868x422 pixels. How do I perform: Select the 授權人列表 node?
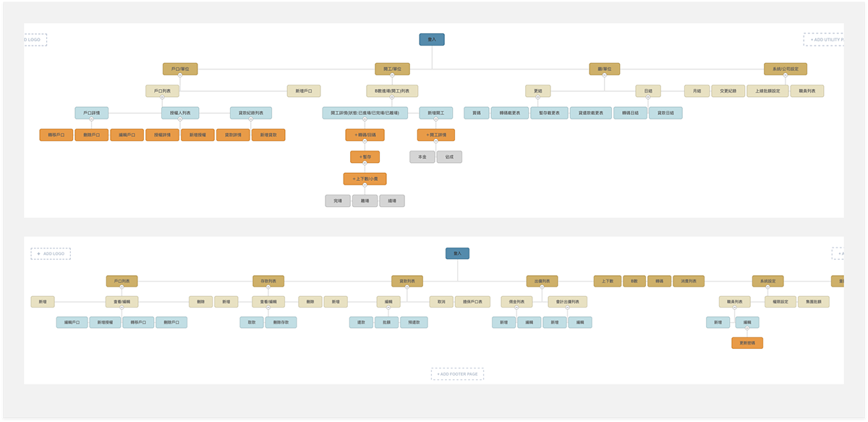[180, 113]
